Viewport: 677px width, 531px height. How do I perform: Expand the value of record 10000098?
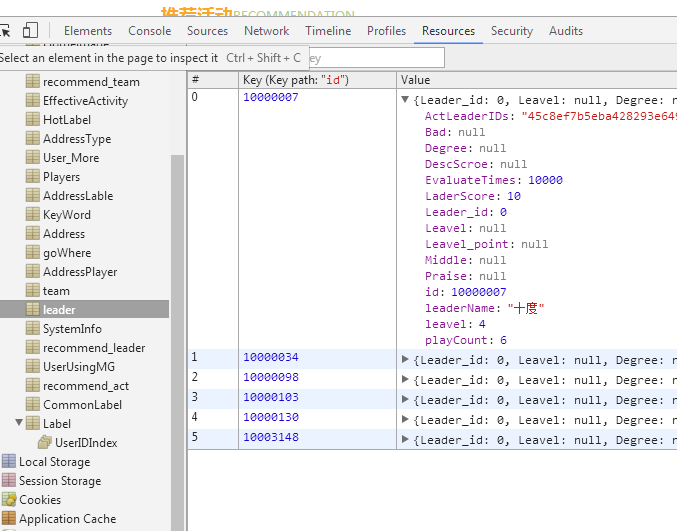(405, 379)
